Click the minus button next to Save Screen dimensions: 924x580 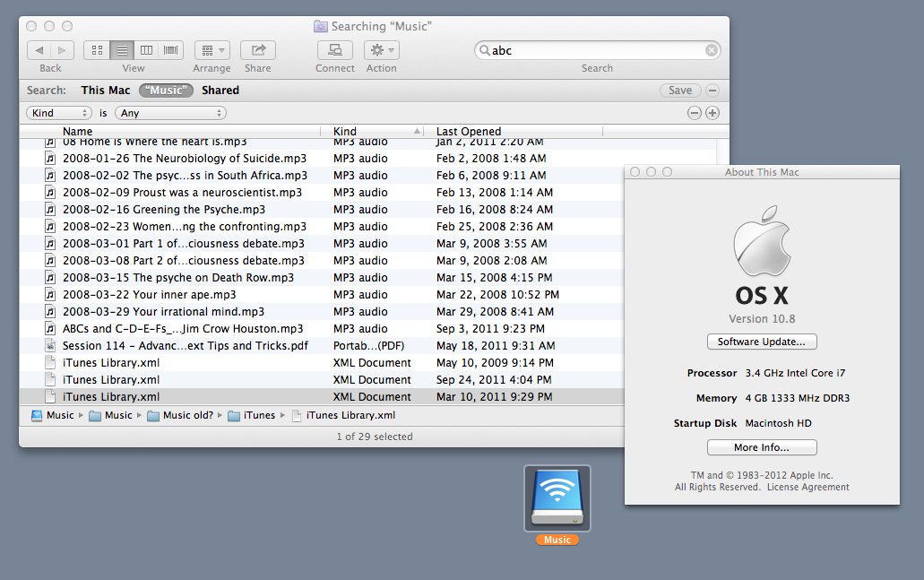(x=712, y=91)
